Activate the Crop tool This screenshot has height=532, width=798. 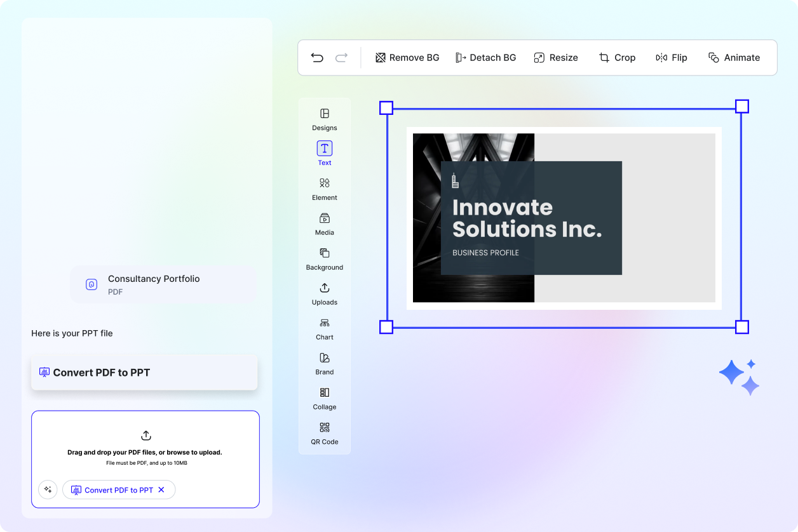point(617,57)
